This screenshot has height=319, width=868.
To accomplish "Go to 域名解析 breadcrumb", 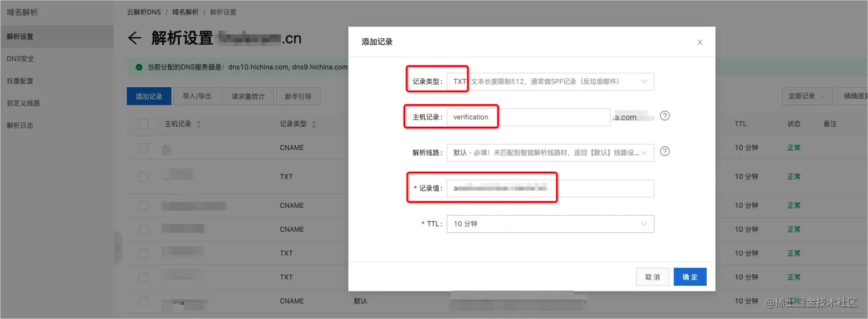I will tap(184, 12).
